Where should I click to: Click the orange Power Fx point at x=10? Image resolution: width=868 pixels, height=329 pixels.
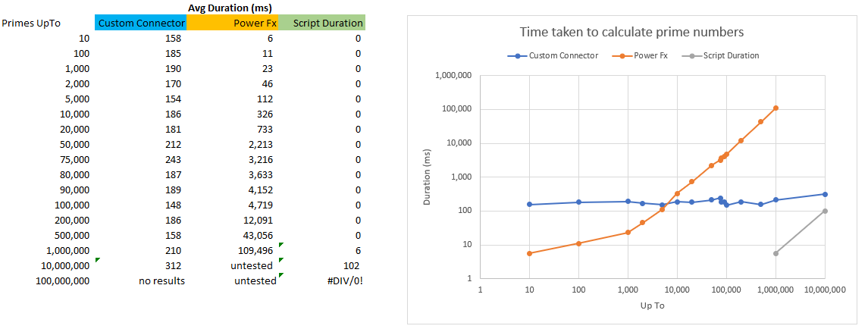tap(529, 253)
